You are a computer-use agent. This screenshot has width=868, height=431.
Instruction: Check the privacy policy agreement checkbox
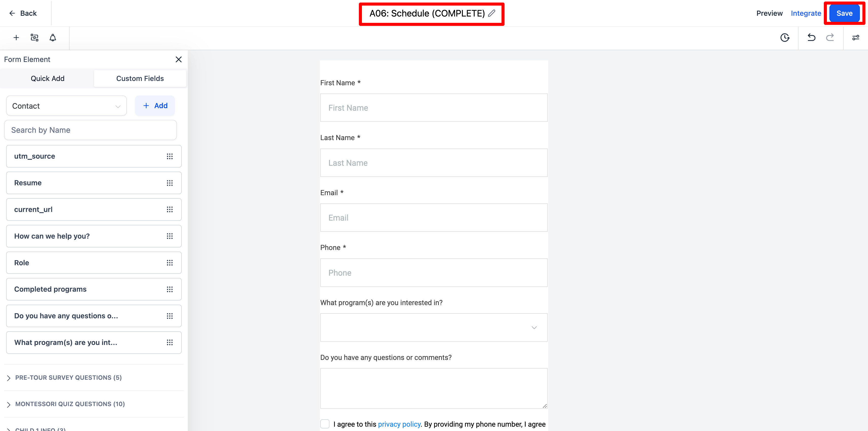coord(325,424)
